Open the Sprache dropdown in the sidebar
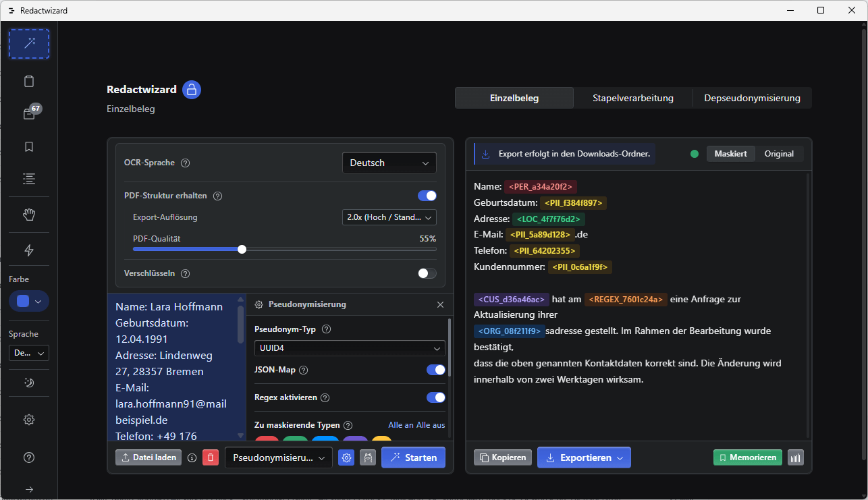The image size is (868, 500). (x=29, y=353)
